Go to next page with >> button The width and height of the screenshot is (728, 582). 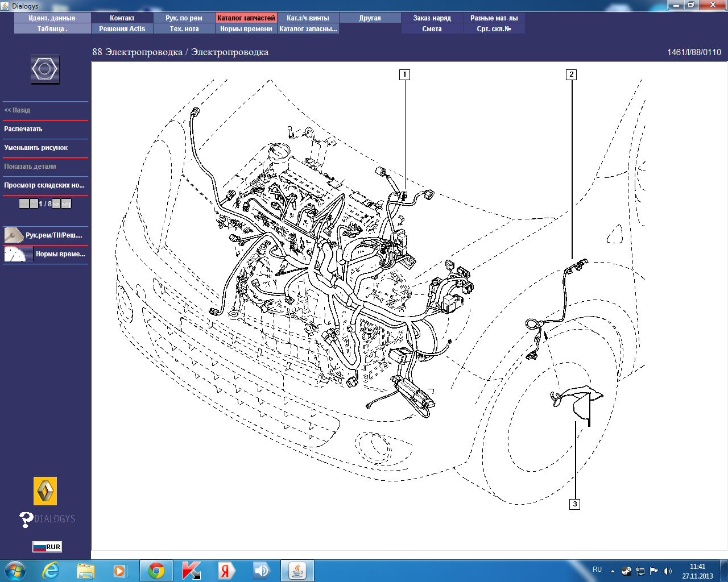56,203
